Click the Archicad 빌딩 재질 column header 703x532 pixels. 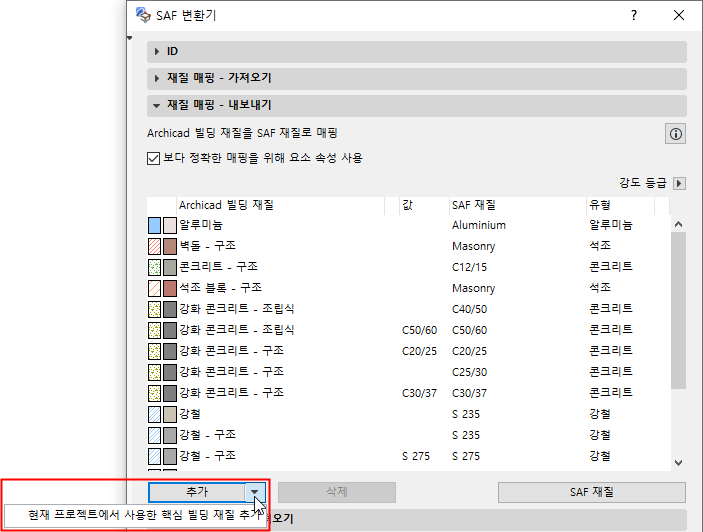pyautogui.click(x=281, y=206)
